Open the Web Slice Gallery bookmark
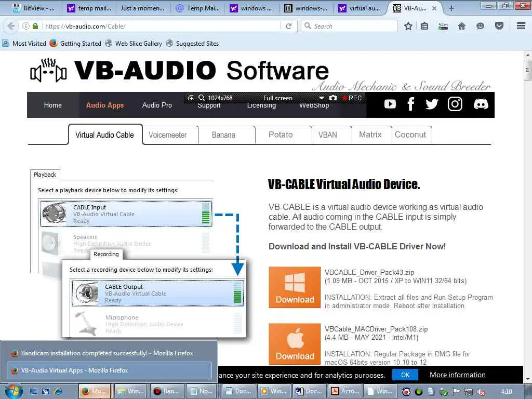 (x=134, y=44)
